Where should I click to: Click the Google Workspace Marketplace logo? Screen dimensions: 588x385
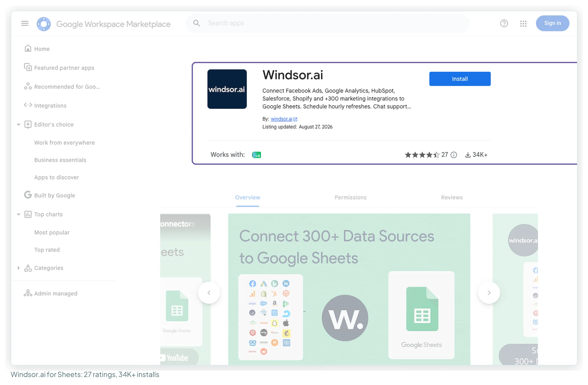(x=44, y=24)
